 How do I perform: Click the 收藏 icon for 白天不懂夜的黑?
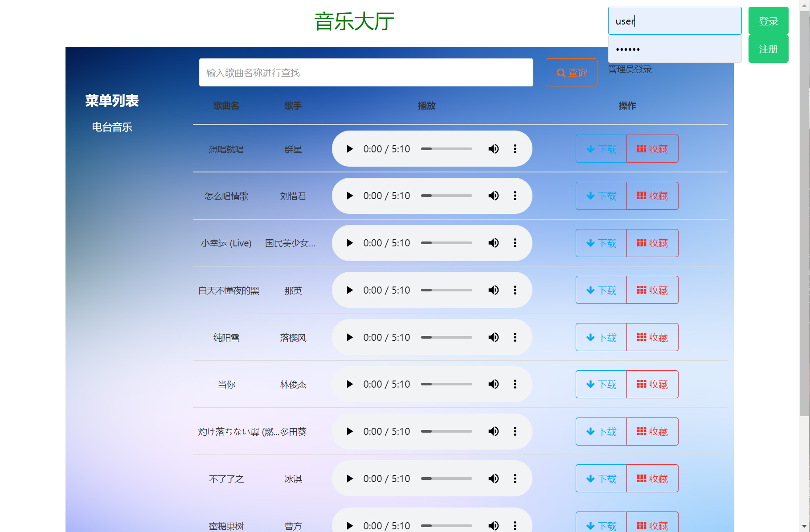tap(642, 290)
